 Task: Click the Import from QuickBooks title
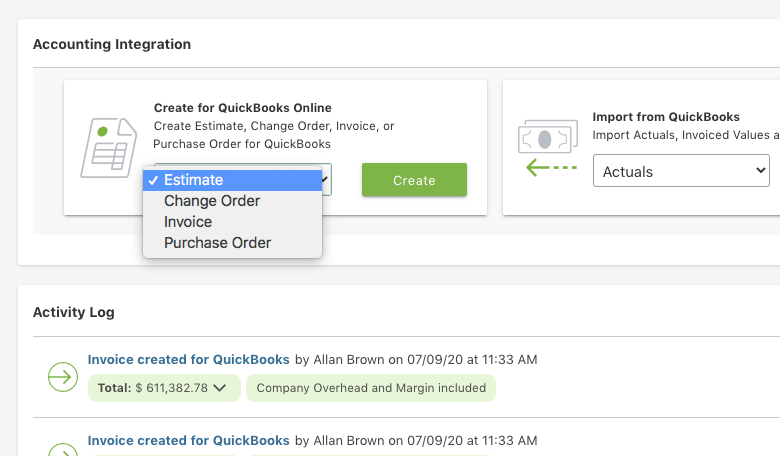(666, 116)
